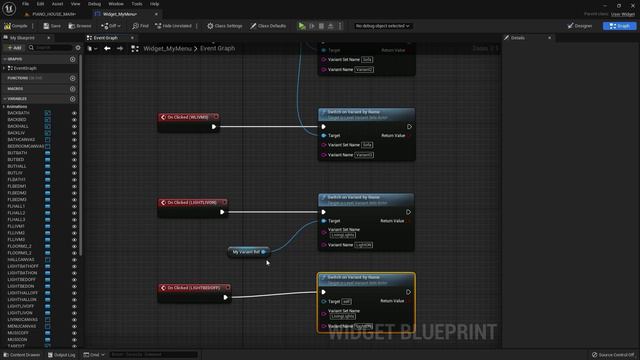The width and height of the screenshot is (640, 360).
Task: Add a new variable with plus icon
Action: (72, 99)
